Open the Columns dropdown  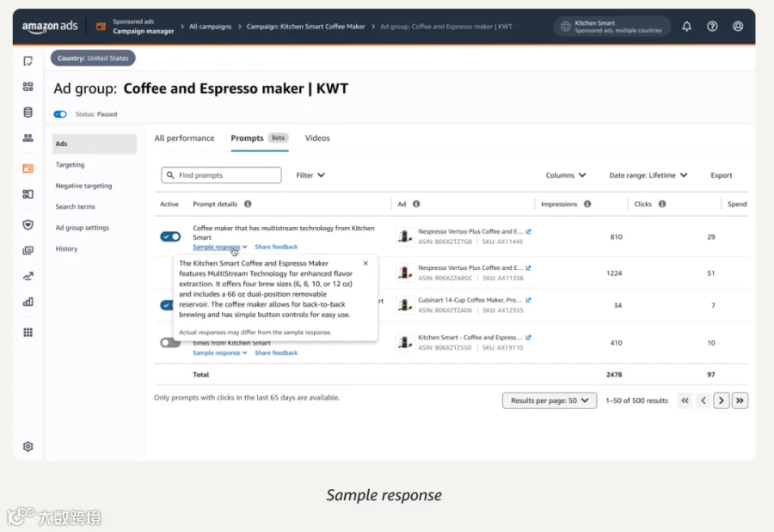pyautogui.click(x=566, y=175)
